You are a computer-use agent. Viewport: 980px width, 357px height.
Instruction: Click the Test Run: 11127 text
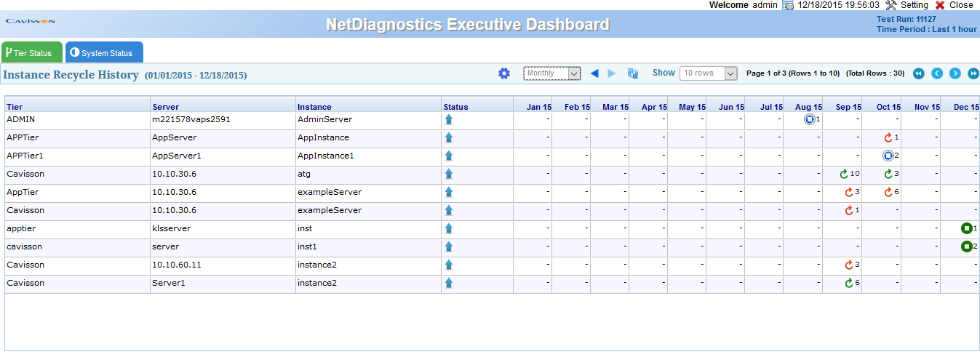(x=907, y=19)
